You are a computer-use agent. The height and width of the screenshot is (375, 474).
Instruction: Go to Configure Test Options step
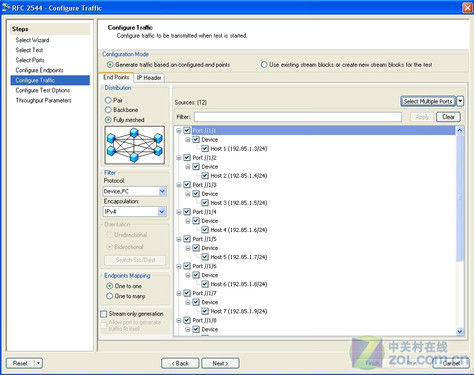point(43,90)
